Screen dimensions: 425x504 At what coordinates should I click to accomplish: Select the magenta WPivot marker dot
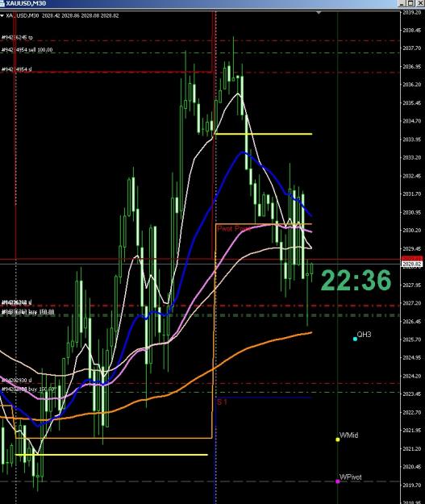click(338, 481)
